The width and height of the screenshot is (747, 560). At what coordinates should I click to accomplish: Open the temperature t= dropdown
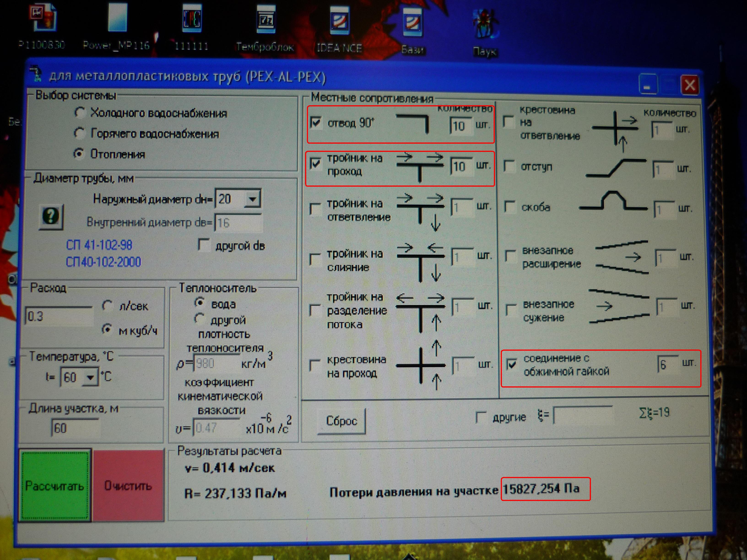coord(90,377)
